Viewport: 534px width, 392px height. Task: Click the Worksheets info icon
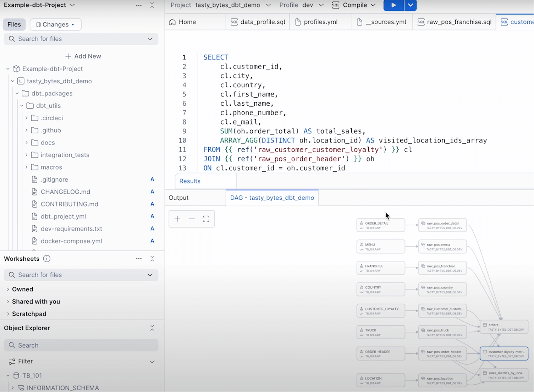point(47,259)
